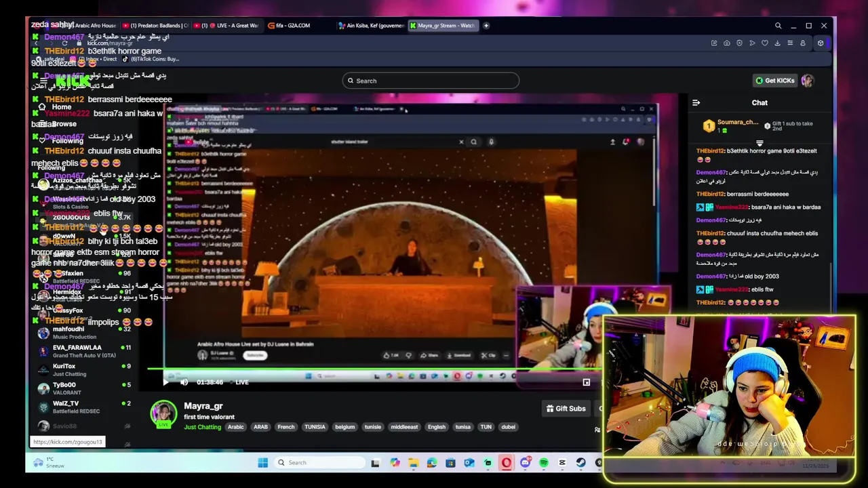
Task: Open the weather widget showing 1°C
Action: click(49, 463)
